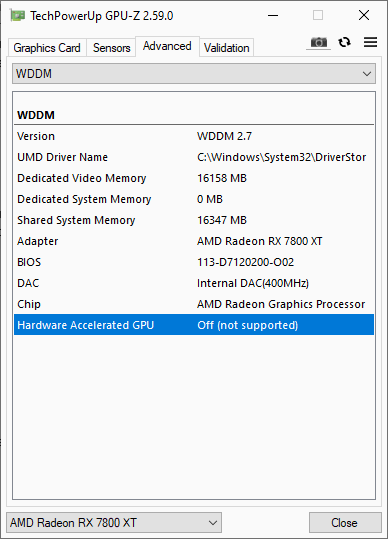The width and height of the screenshot is (388, 539).
Task: Click the Internal DAC(400MHz) value
Action: [253, 283]
